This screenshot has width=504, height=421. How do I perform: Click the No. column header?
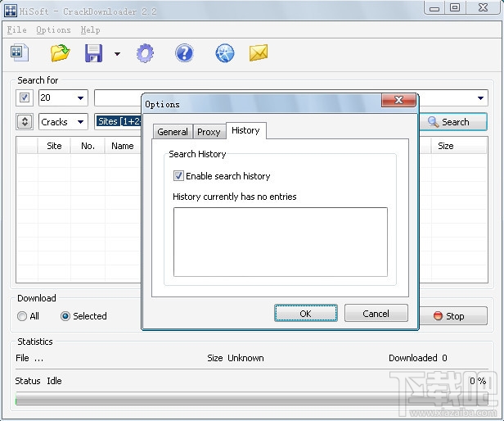88,146
